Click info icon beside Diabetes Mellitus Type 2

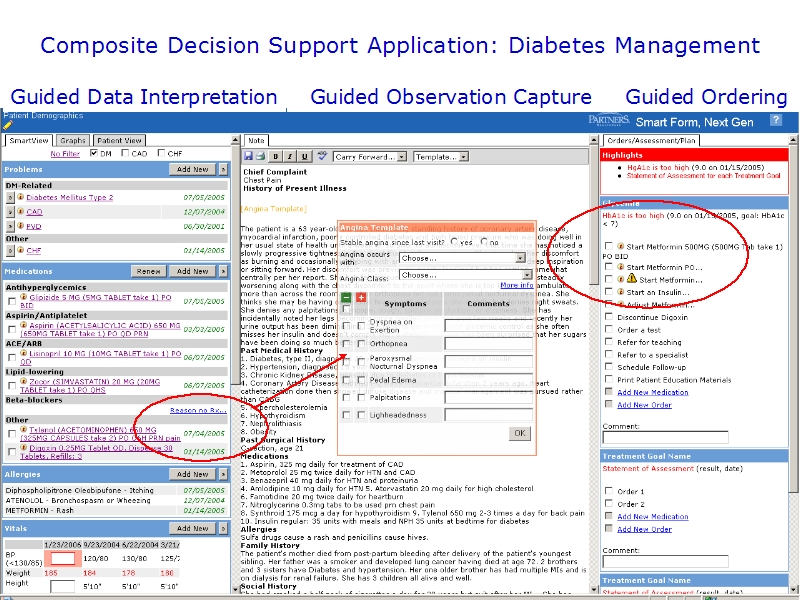tap(20, 198)
